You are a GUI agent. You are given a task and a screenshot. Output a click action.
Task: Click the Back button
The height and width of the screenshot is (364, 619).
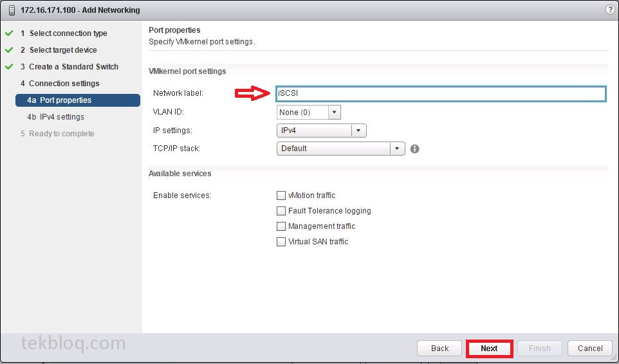pyautogui.click(x=439, y=348)
